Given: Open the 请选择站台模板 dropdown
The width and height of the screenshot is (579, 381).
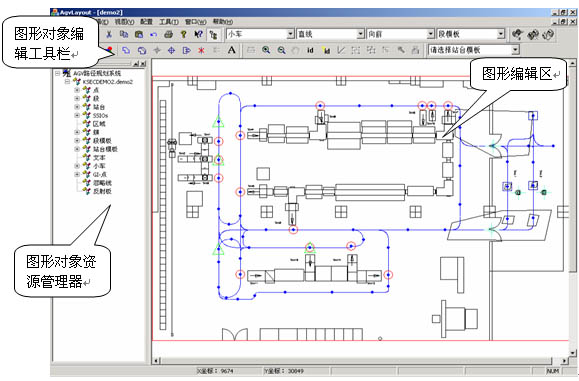Looking at the screenshot, I should [x=515, y=49].
